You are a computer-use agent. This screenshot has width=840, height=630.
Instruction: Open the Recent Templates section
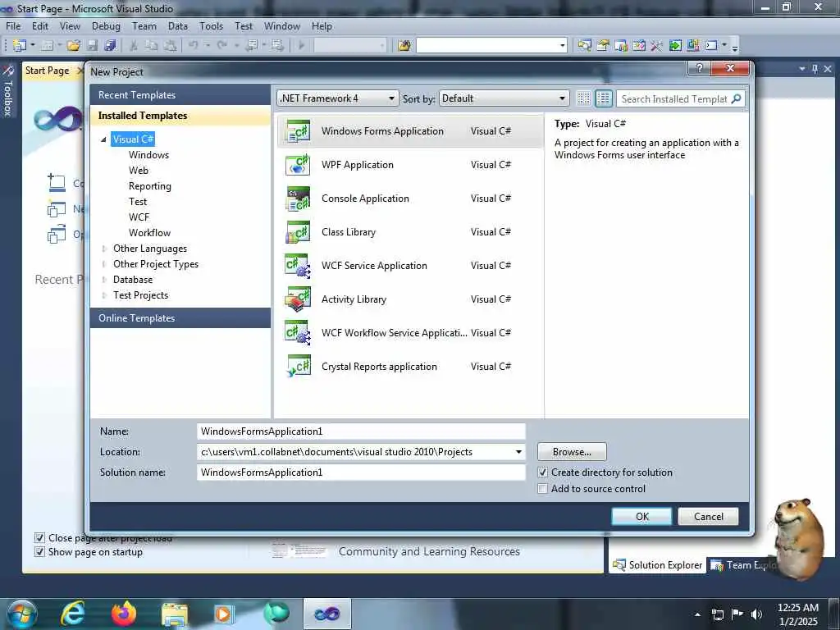pyautogui.click(x=180, y=95)
